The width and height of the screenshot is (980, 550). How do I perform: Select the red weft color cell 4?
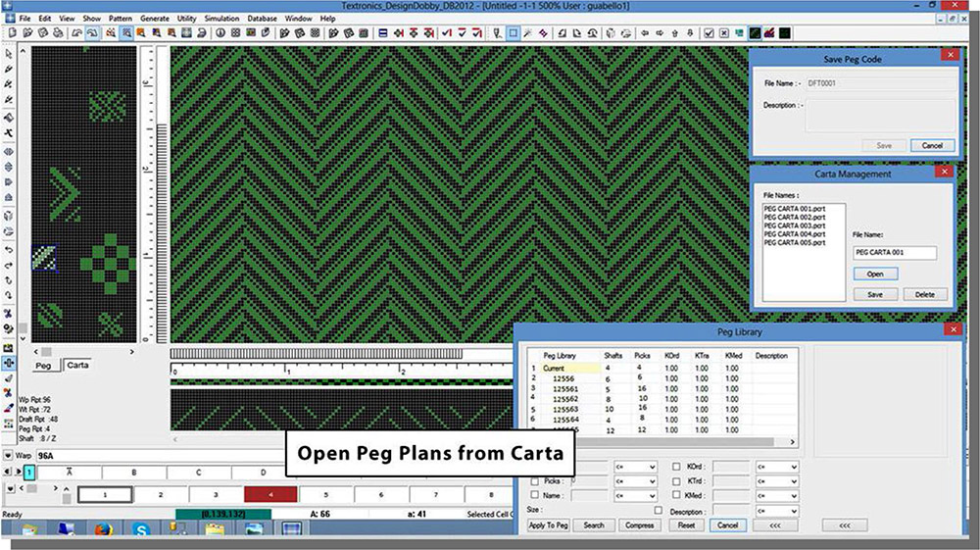coord(270,494)
